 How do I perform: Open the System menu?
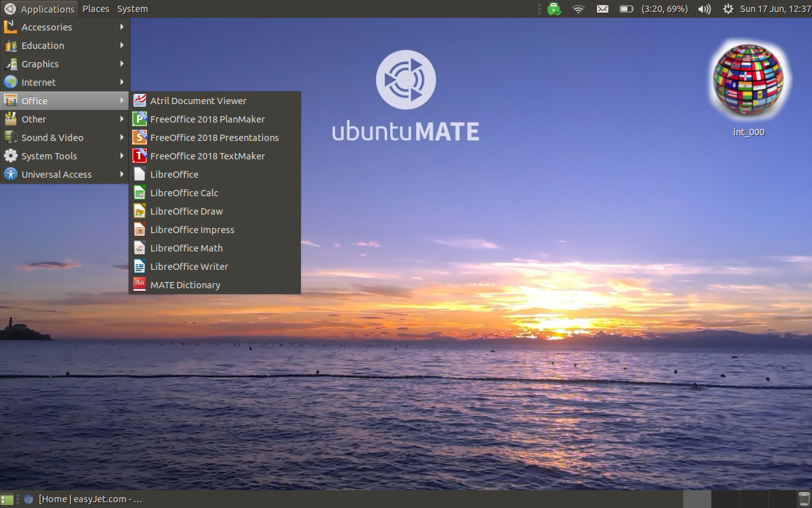click(x=133, y=9)
